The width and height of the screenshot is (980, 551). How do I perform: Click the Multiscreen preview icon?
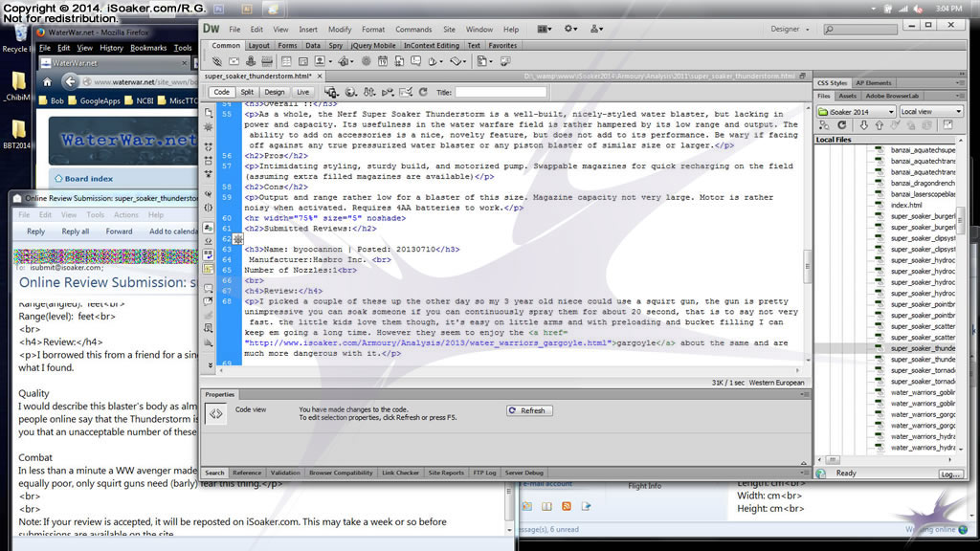pyautogui.click(x=331, y=92)
